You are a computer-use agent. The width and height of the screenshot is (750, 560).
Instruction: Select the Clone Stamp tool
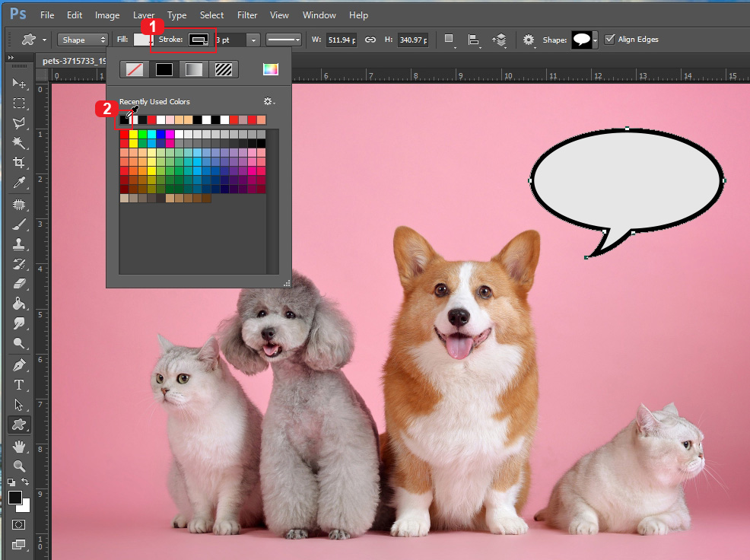[19, 244]
